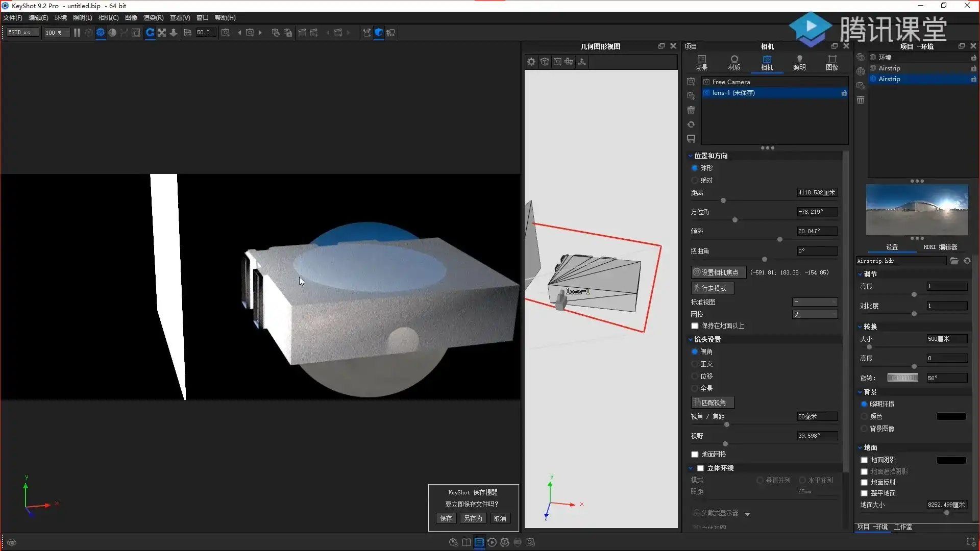Open settings gear in geometry view
Image resolution: width=980 pixels, height=551 pixels.
(531, 62)
